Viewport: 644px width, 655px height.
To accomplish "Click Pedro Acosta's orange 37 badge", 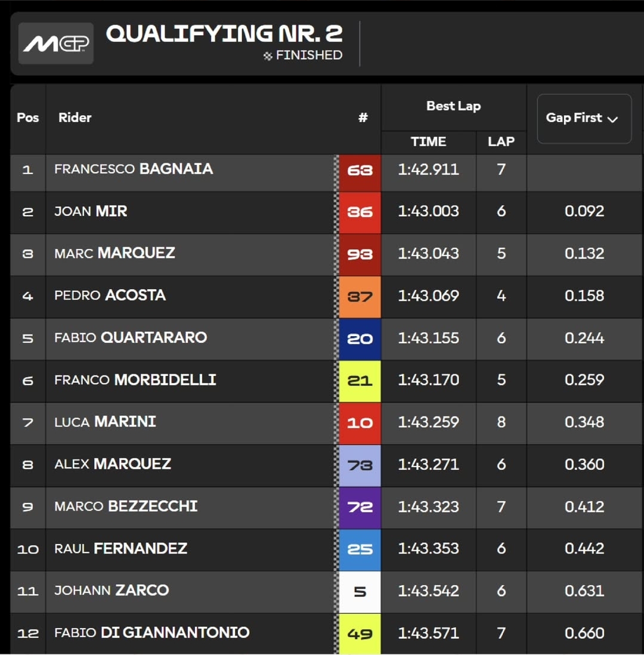I will pyautogui.click(x=360, y=296).
